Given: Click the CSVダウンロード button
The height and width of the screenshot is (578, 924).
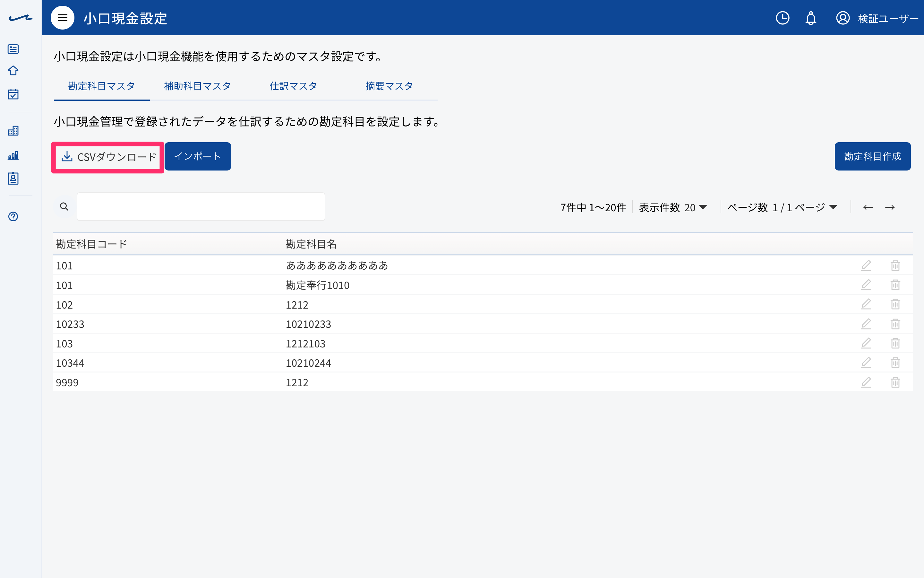Looking at the screenshot, I should [108, 157].
